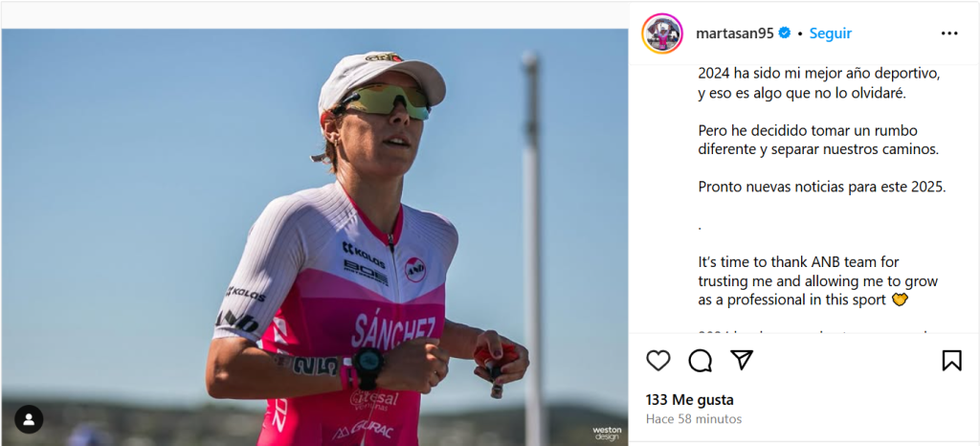This screenshot has height=446, width=980.
Task: Share the post using the paper plane icon
Action: tap(742, 361)
